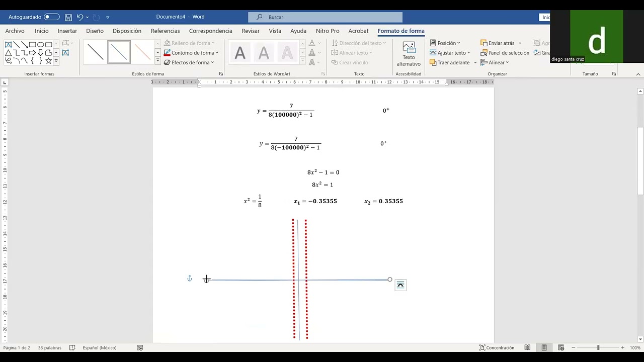
Task: Click the zoom slider handle
Action: click(598, 347)
